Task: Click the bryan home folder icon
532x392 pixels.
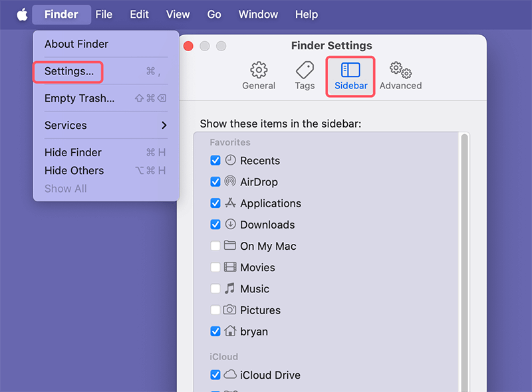Action: click(230, 331)
